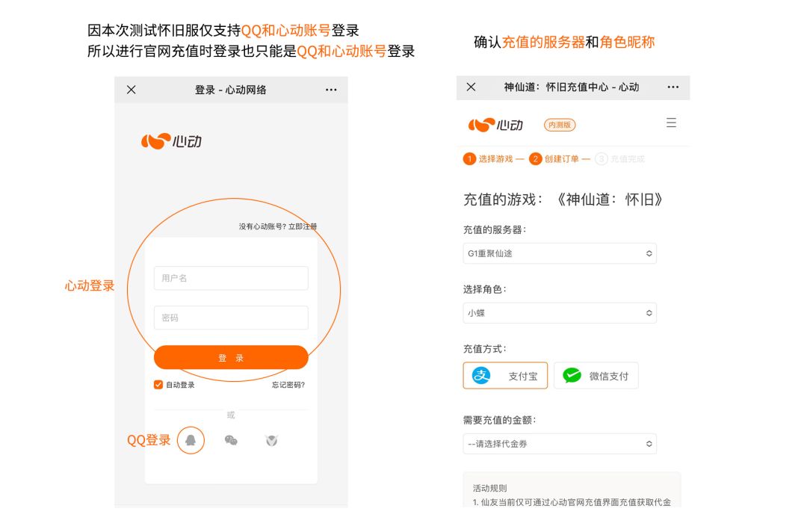
Task: Click the 心动 logo on login page
Action: click(x=171, y=141)
